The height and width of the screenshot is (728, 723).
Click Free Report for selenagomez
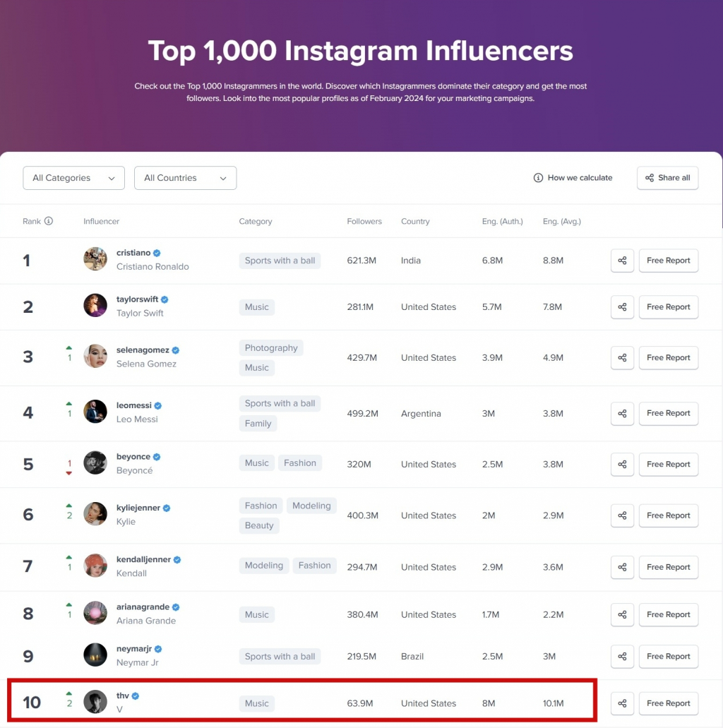coord(668,358)
